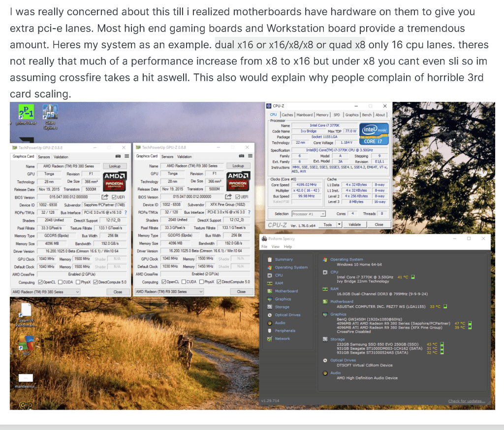Click the Validate button in CPU-Z
This screenshot has height=430, width=504.
pos(354,225)
